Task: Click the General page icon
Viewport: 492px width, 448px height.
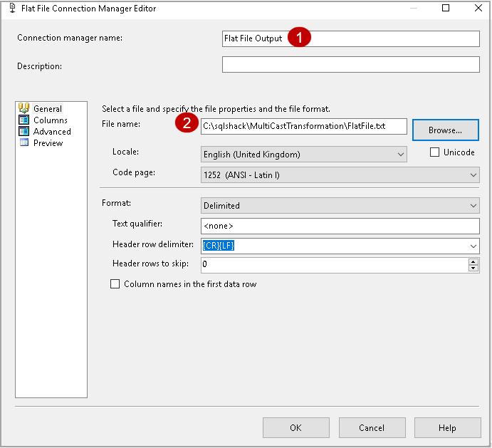Action: click(x=23, y=108)
